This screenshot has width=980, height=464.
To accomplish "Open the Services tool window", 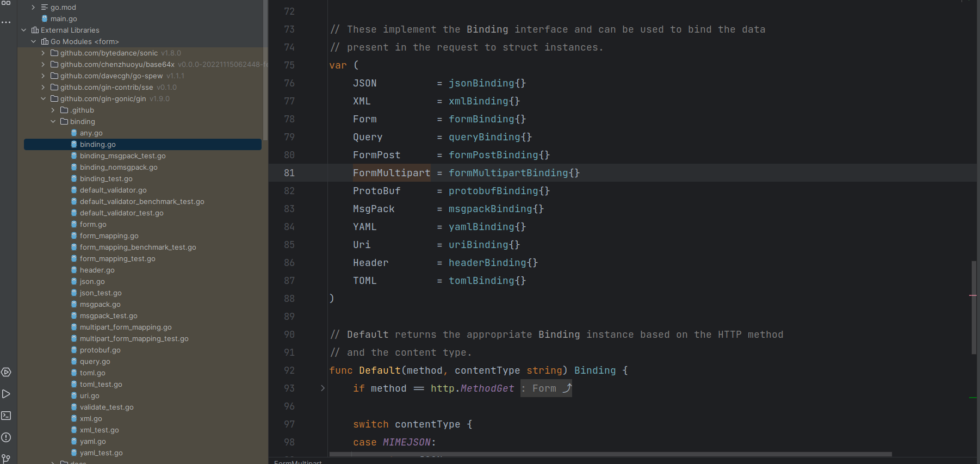I will [6, 372].
